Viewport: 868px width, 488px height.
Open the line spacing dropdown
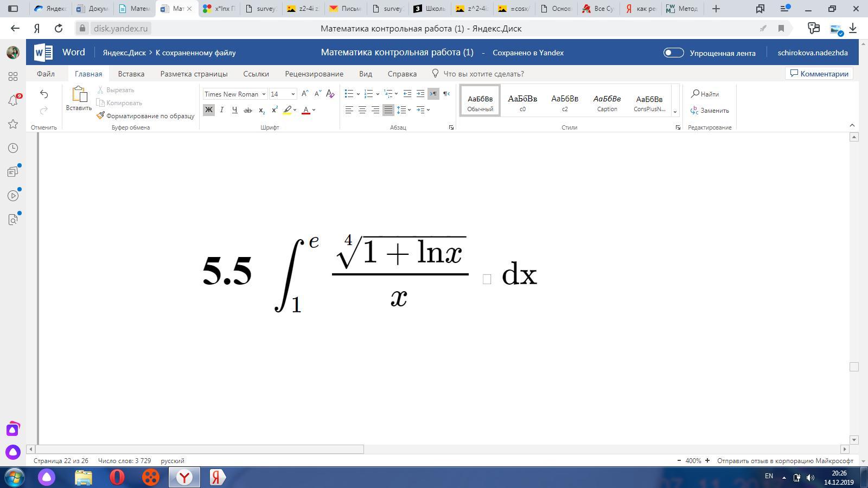coord(404,110)
